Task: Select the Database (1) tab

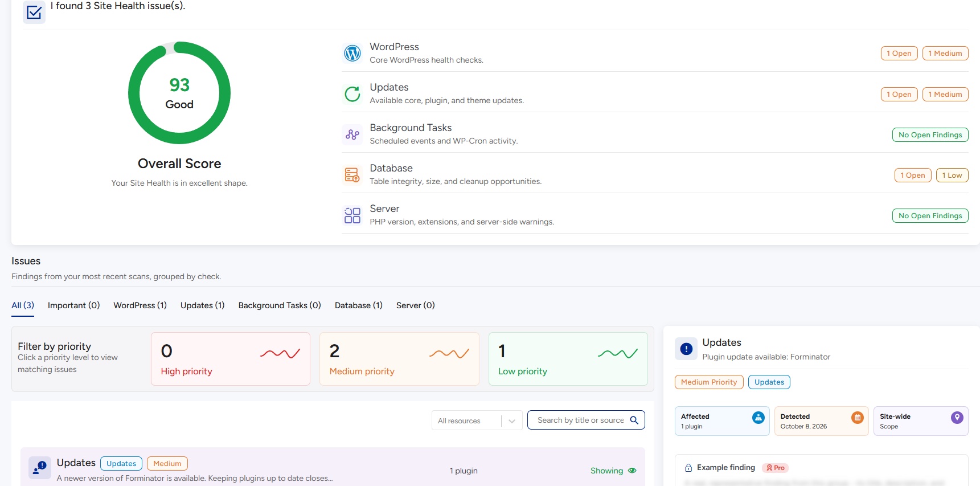Action: tap(359, 305)
